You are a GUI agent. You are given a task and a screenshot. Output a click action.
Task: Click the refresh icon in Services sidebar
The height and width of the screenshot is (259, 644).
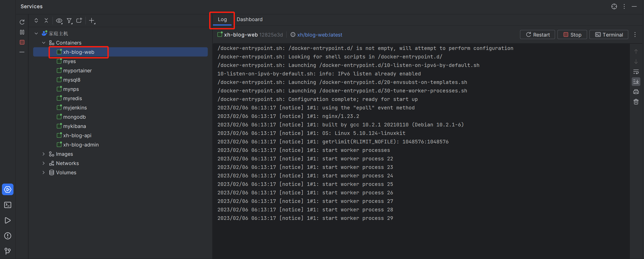point(22,22)
